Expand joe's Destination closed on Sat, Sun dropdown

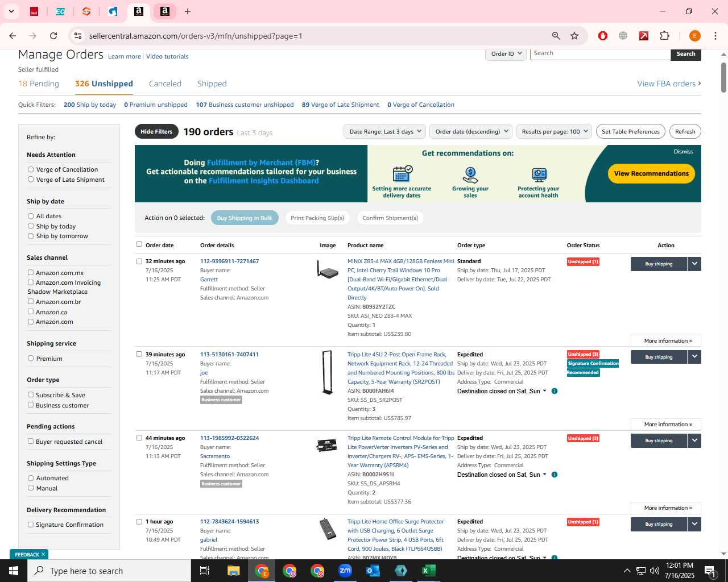click(502, 391)
